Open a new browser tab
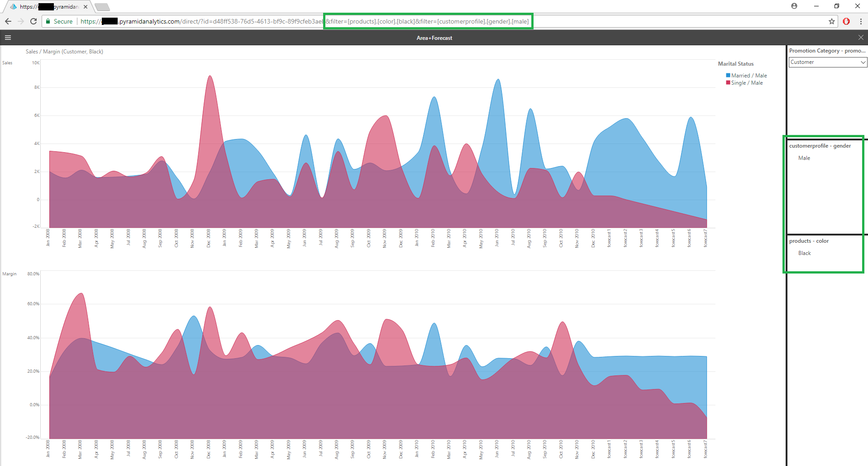 click(x=102, y=7)
